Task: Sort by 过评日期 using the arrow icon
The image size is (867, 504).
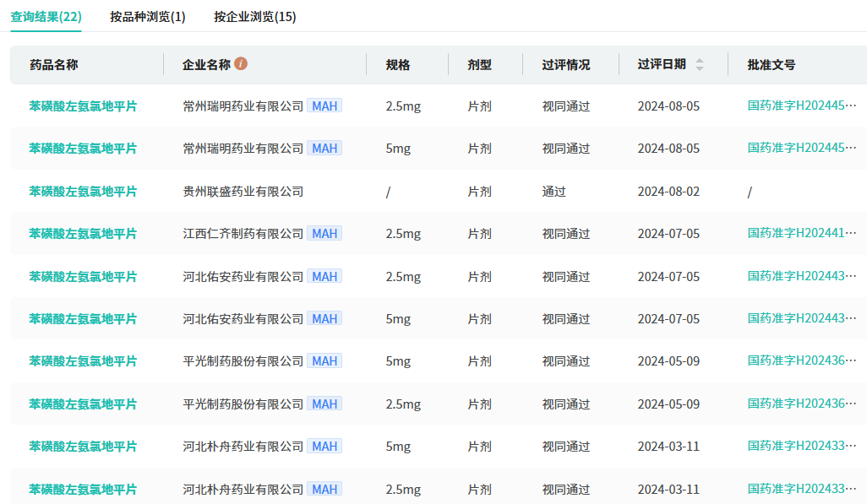Action: pos(700,64)
